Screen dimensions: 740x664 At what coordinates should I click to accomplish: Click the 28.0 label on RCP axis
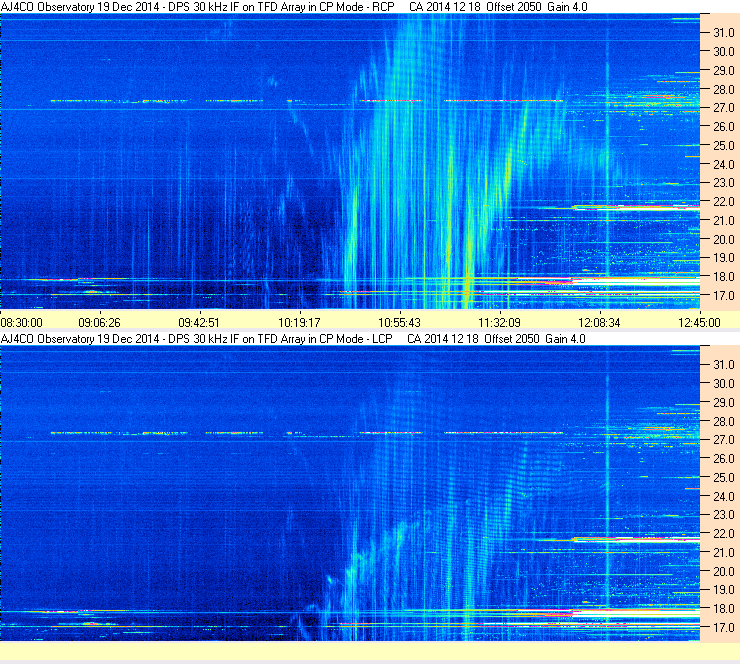coord(724,90)
